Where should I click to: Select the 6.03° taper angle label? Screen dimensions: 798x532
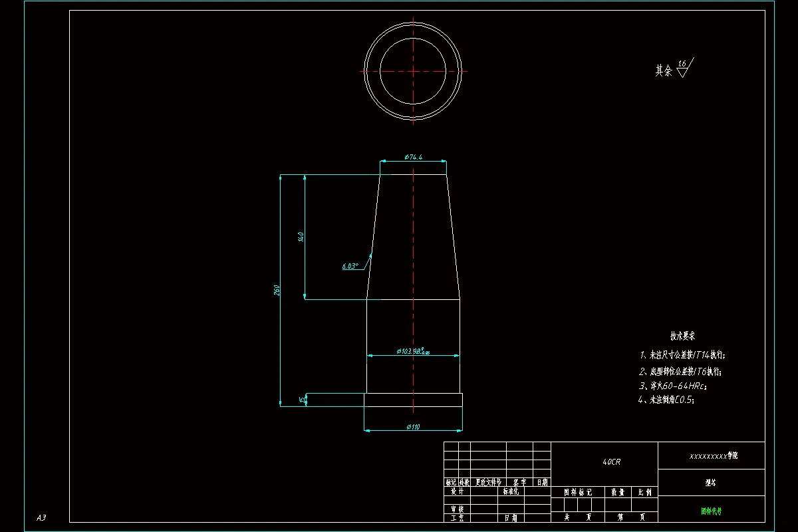coord(350,266)
